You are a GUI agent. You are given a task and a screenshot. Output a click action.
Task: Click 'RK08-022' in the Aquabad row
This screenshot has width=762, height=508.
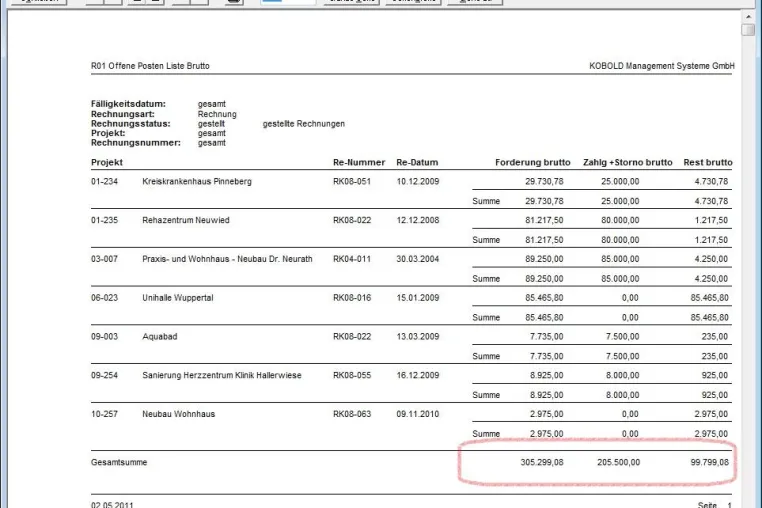352,336
